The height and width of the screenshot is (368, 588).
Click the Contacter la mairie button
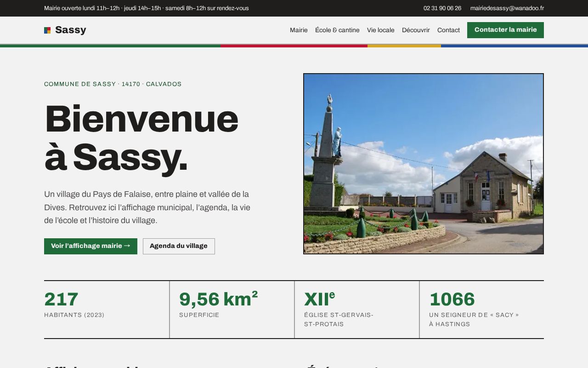(x=505, y=30)
